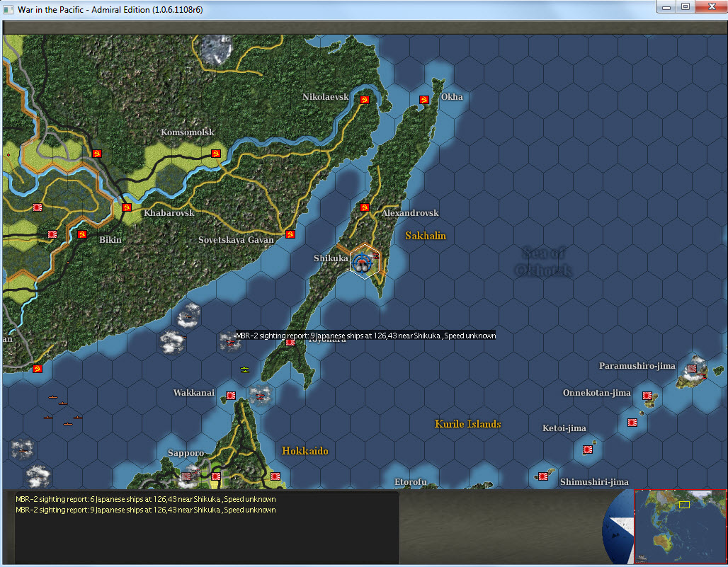Select the Soviet base flag at Nikolaevsk

pos(365,100)
